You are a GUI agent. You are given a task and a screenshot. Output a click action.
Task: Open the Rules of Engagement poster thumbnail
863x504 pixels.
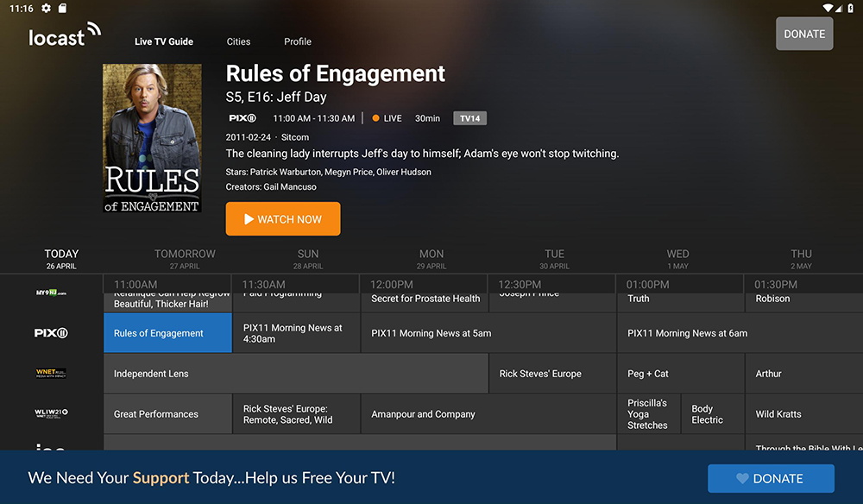tap(152, 138)
